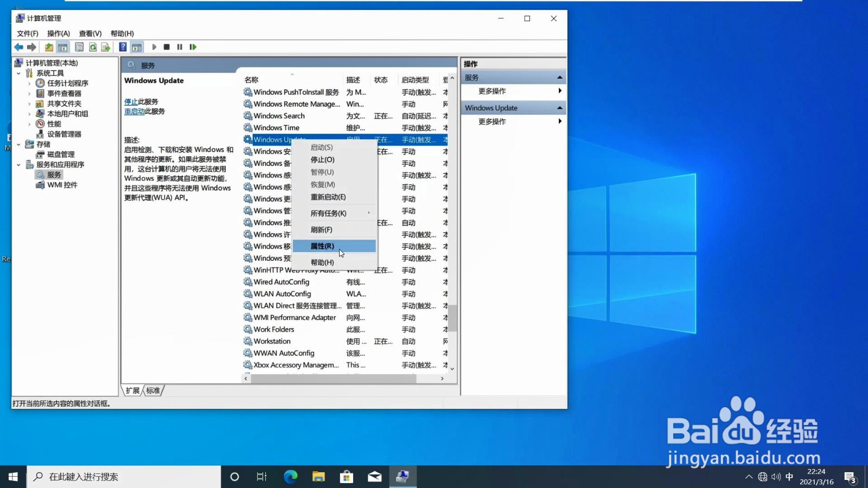The image size is (868, 488).
Task: Expand the 任务计划程序 node arrow
Action: coord(29,84)
